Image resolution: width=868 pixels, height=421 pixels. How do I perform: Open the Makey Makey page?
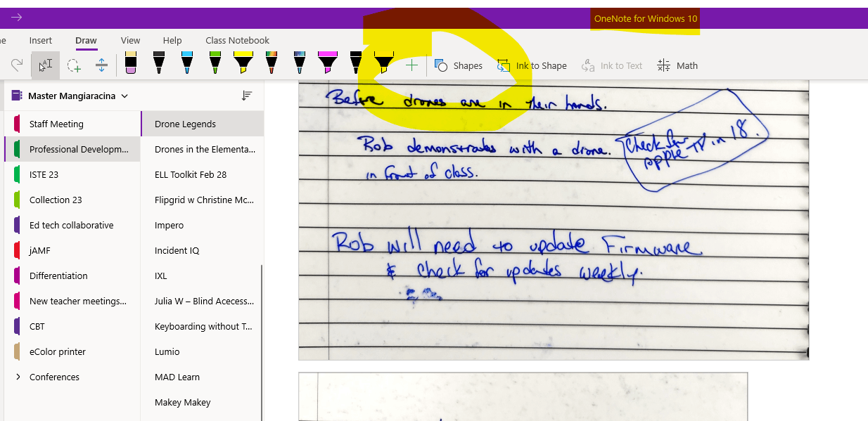pyautogui.click(x=202, y=402)
